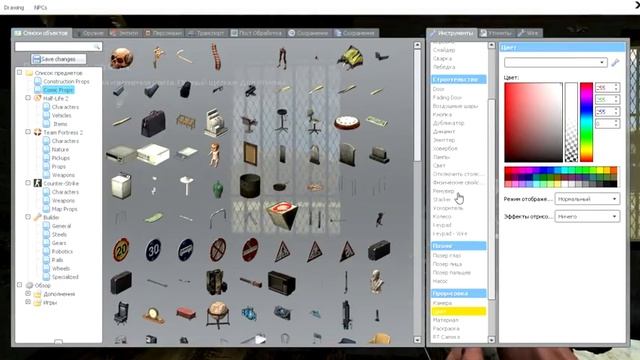Spawn the white washing machine prop
640x360 pixels.
[122, 185]
